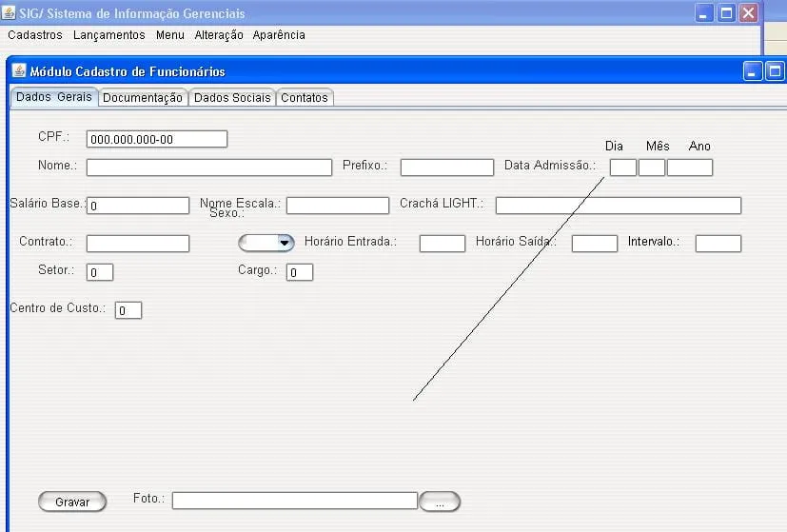
Task: Click the Horário Entrada field
Action: pos(442,244)
